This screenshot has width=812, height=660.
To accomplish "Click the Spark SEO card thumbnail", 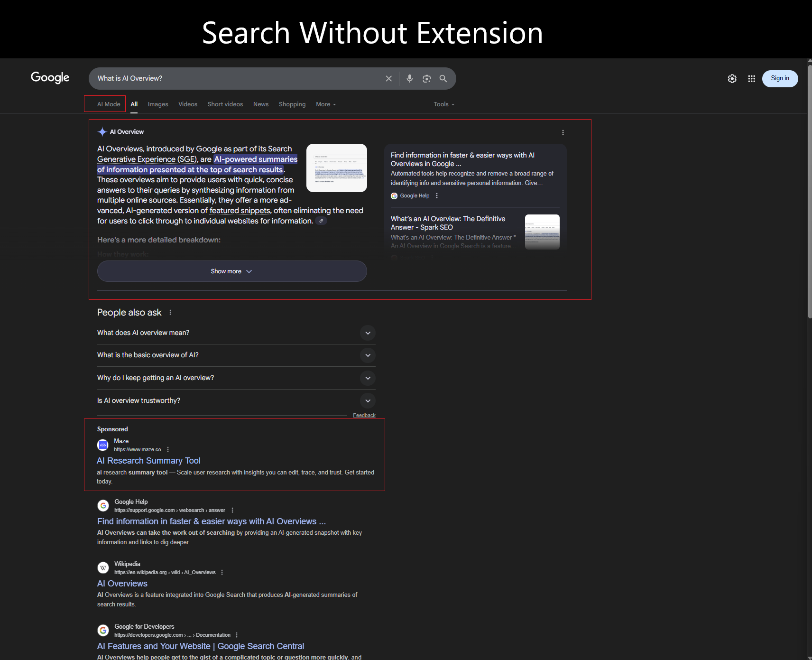I will point(542,232).
